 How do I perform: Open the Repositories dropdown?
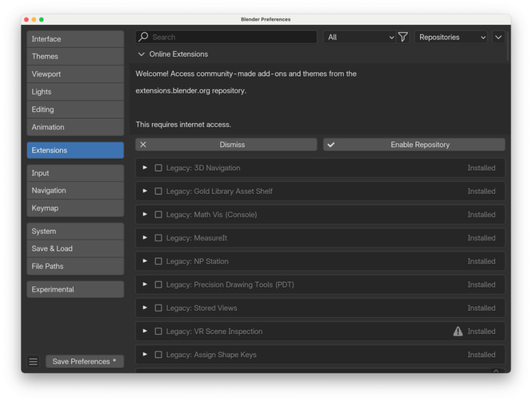pyautogui.click(x=451, y=37)
